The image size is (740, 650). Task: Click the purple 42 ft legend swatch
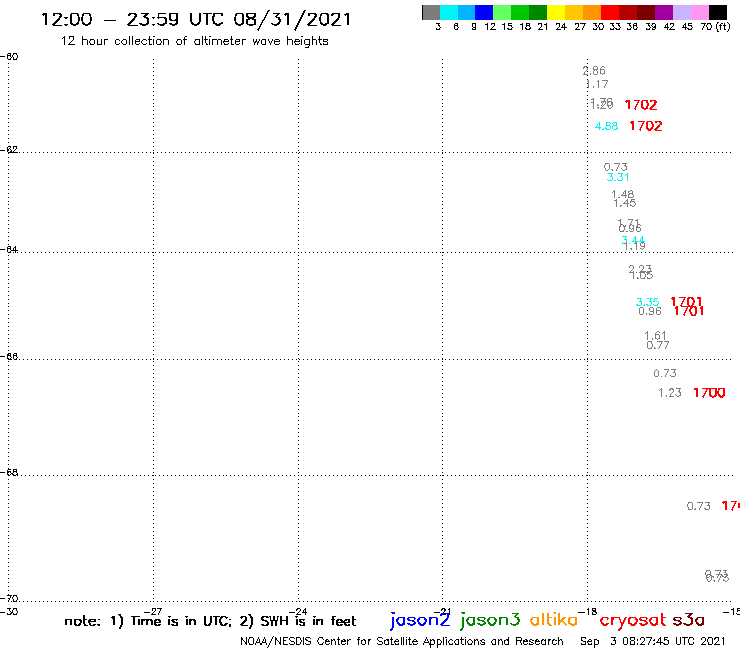click(x=664, y=12)
